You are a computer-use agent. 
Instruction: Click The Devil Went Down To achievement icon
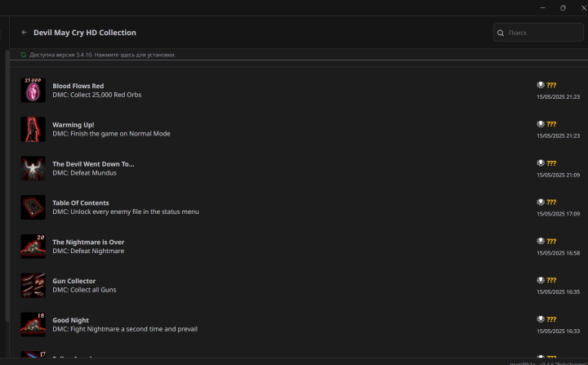tap(33, 168)
